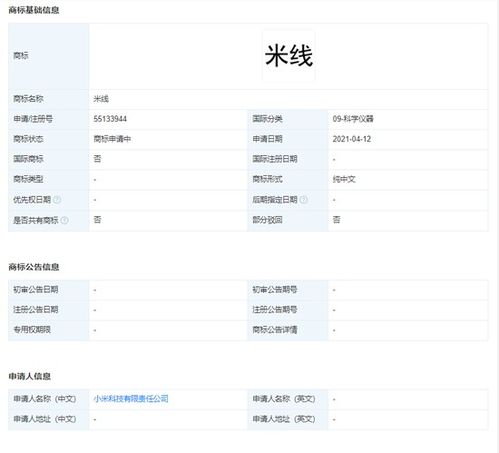This screenshot has width=499, height=453.
Task: Click the 申请人信息 section heading
Action: tap(29, 376)
